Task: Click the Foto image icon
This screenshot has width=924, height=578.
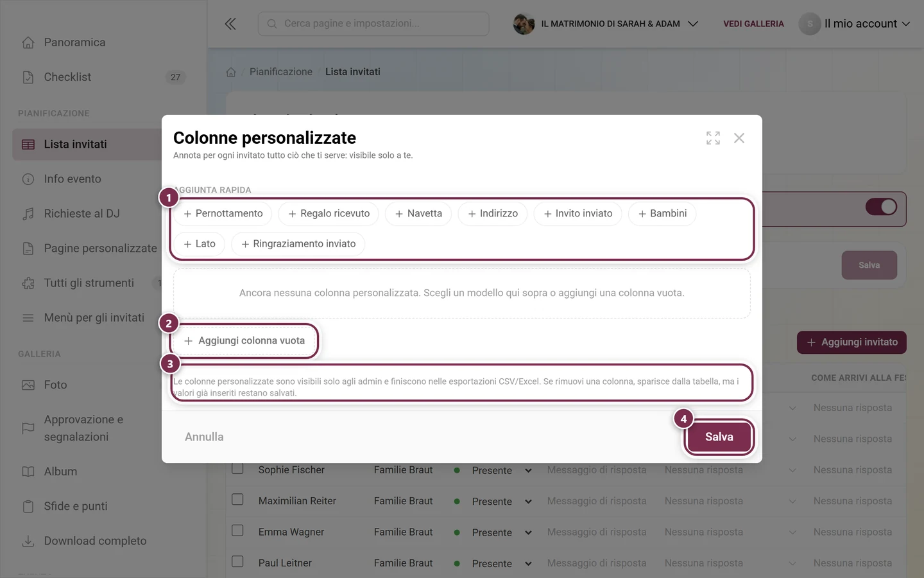Action: 28,385
